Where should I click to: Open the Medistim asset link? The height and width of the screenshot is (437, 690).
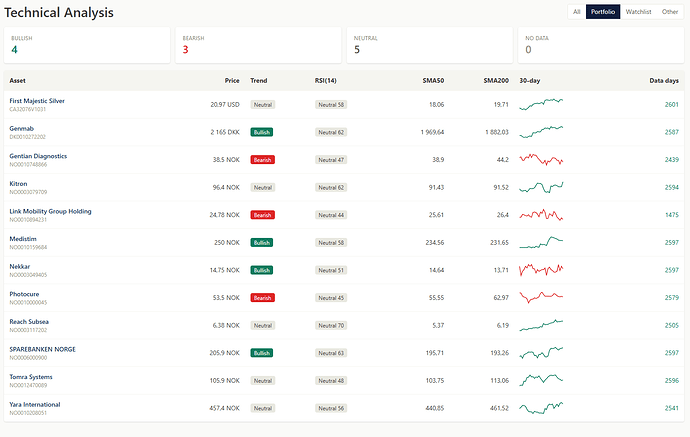point(23,239)
